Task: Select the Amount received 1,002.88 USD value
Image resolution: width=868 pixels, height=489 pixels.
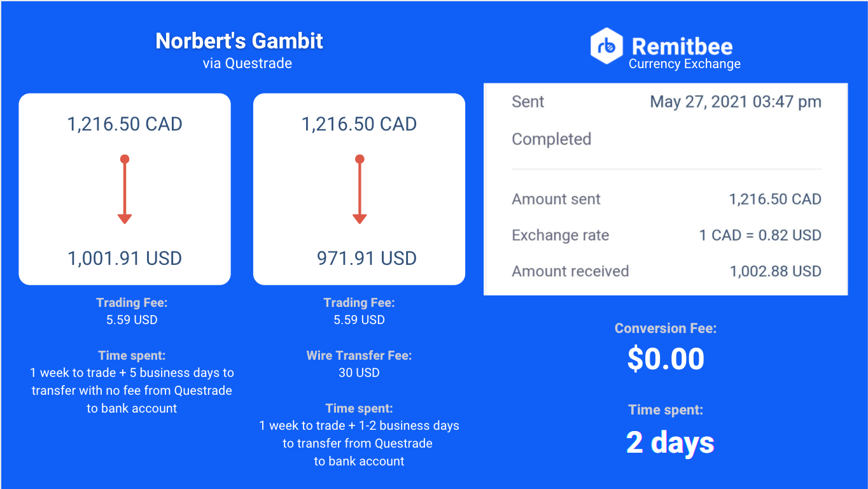Action: 775,271
